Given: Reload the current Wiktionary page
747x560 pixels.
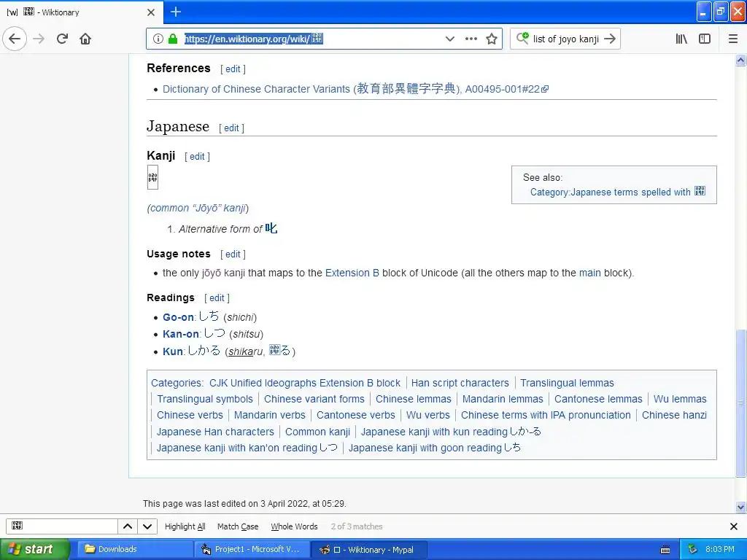Looking at the screenshot, I should (63, 39).
